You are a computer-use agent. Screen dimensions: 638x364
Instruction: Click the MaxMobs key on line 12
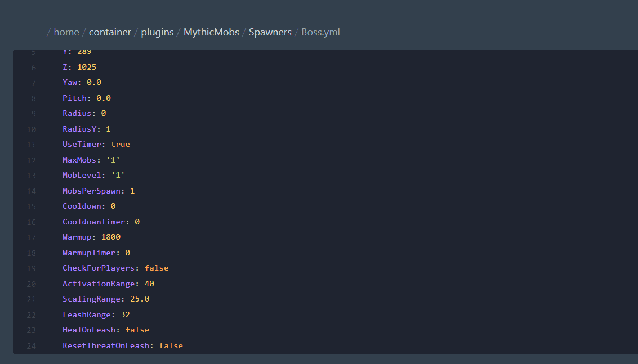click(79, 160)
